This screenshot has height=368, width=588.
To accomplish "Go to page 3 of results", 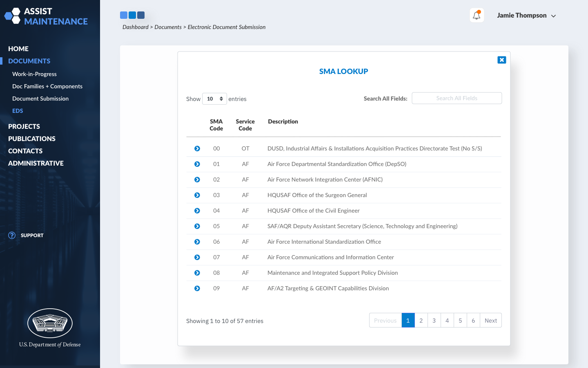I will [434, 320].
